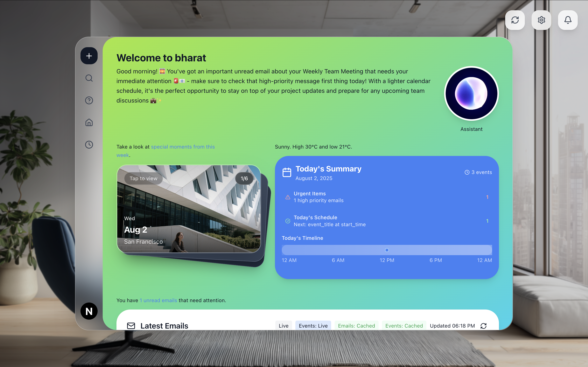Open the Assistant orb
This screenshot has width=588, height=367.
point(471,93)
